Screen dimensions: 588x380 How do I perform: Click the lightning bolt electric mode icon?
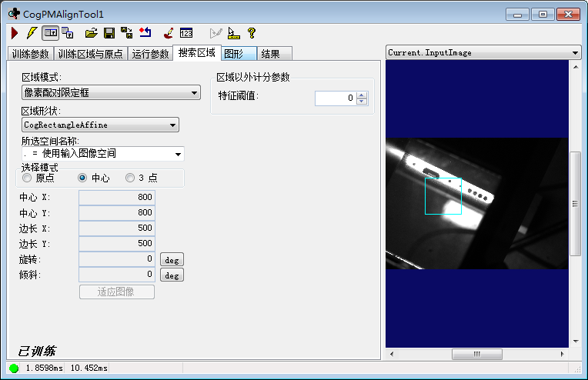[x=31, y=33]
